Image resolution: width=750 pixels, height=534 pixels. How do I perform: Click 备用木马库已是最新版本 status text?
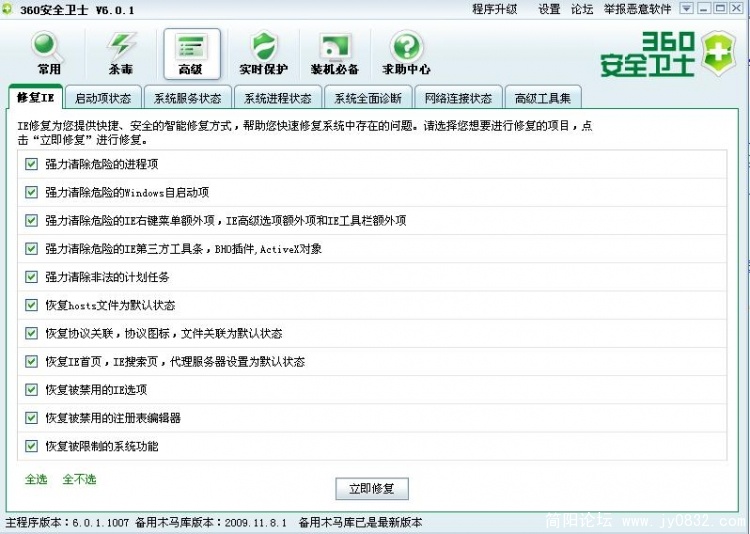click(x=361, y=523)
